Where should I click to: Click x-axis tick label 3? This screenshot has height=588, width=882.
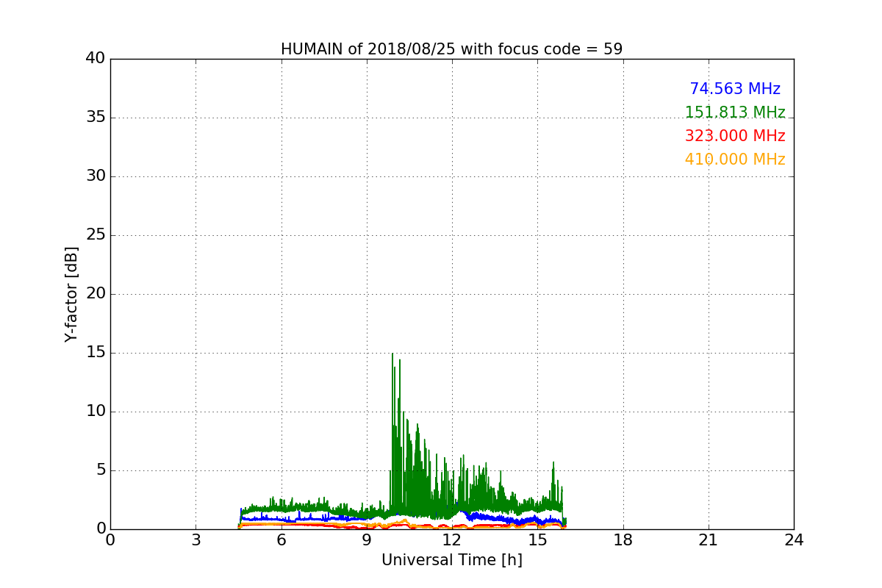(196, 540)
